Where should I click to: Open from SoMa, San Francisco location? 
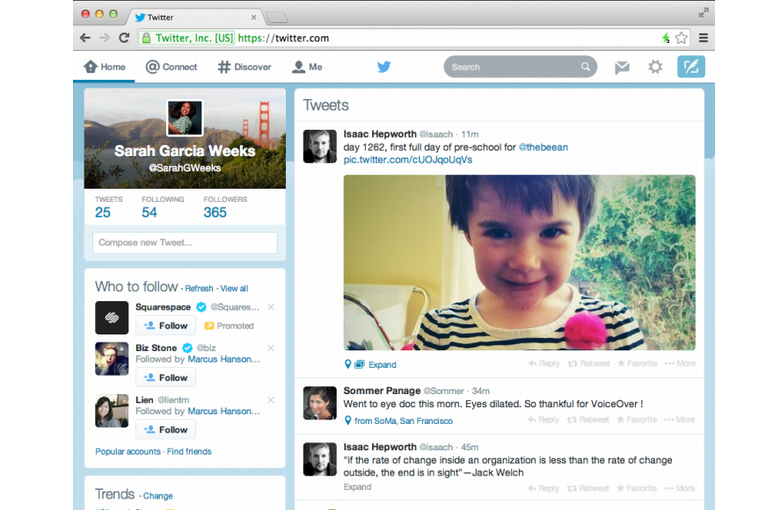pyautogui.click(x=403, y=421)
